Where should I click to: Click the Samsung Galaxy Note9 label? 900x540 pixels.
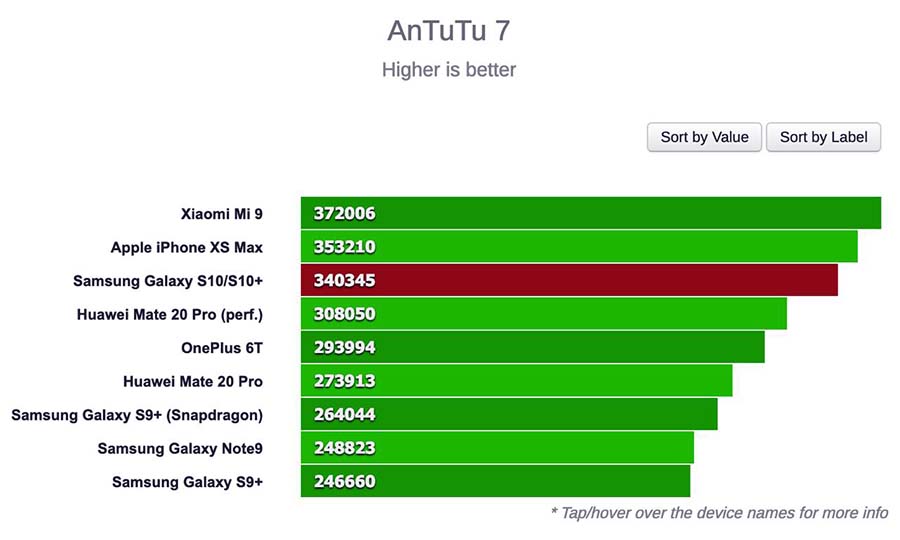click(180, 448)
